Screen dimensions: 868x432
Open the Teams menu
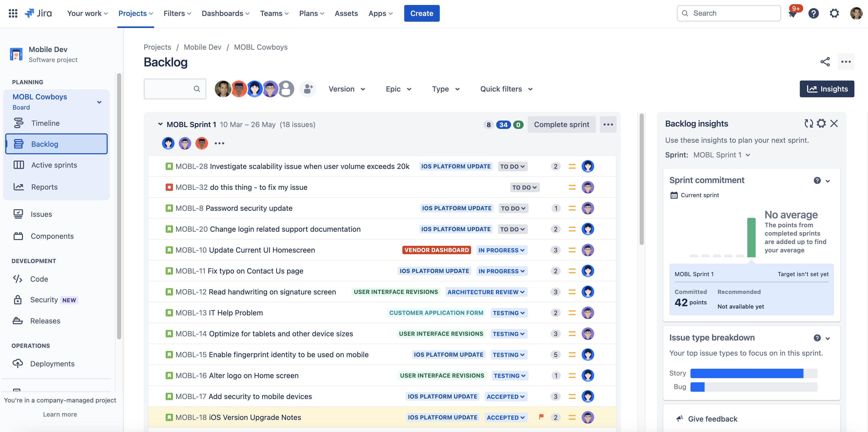pos(274,13)
